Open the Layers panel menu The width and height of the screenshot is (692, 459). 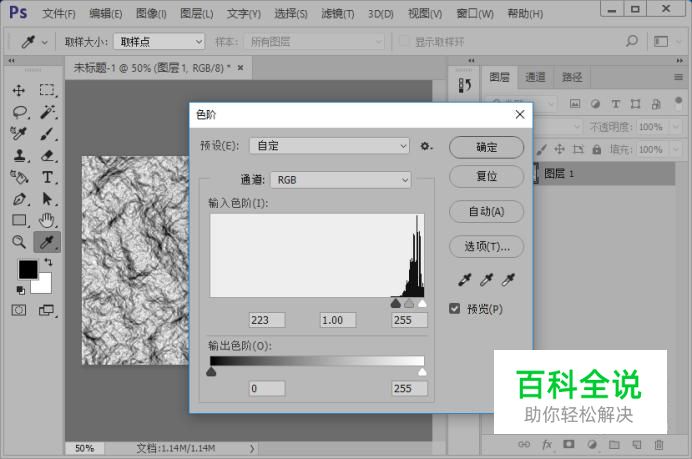pyautogui.click(x=678, y=77)
